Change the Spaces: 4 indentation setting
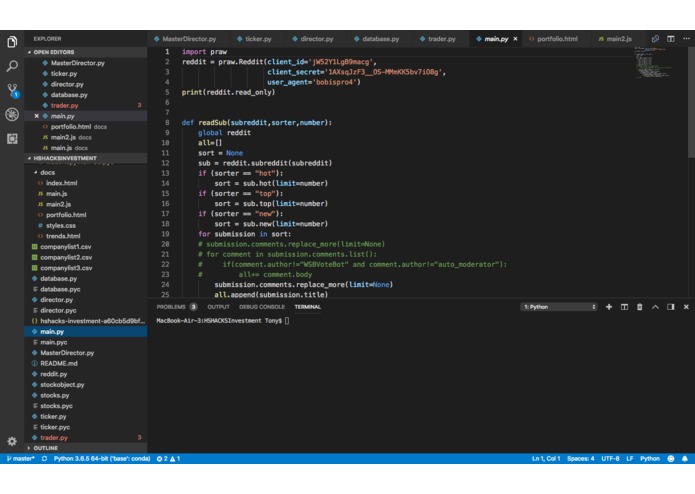 pos(580,459)
